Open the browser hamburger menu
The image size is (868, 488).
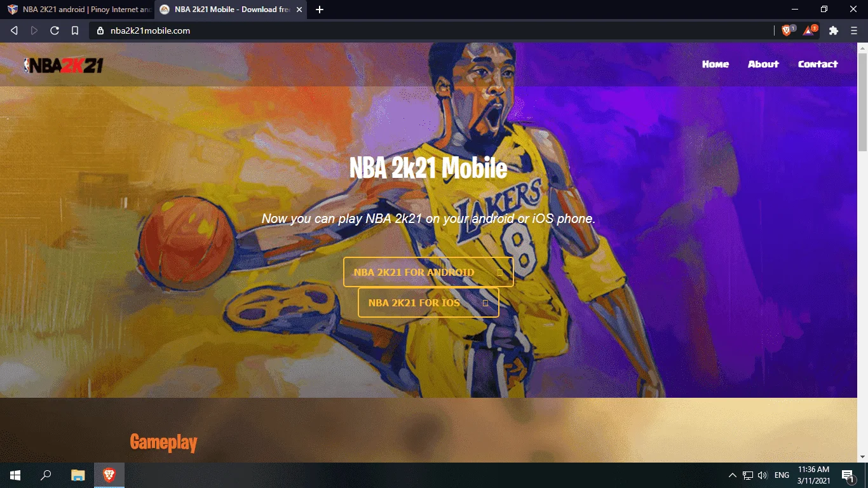pos(854,30)
